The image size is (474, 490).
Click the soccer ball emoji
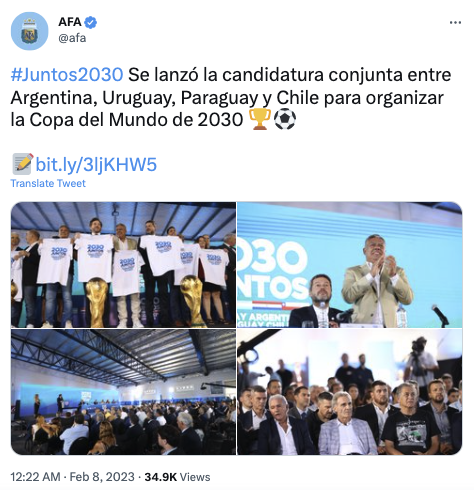284,120
